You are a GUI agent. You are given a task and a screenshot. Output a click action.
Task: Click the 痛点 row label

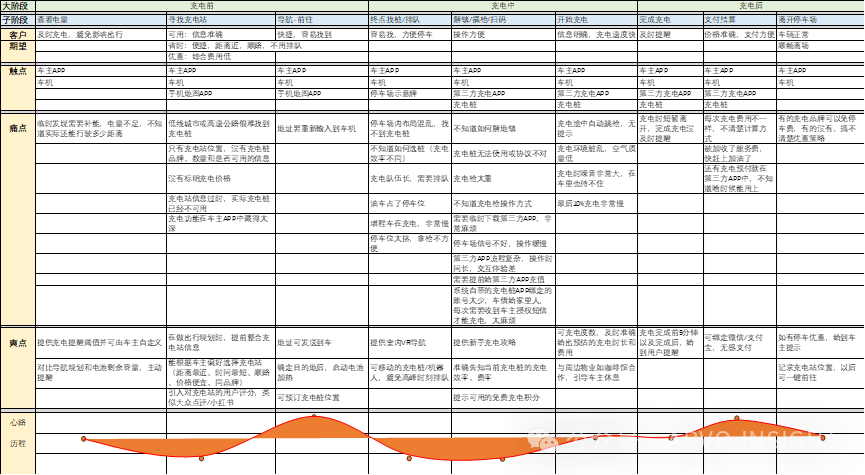pyautogui.click(x=17, y=128)
